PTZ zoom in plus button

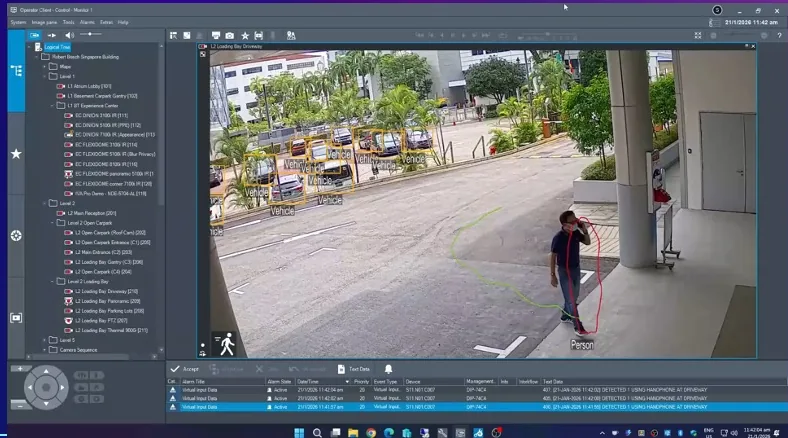tap(20, 369)
